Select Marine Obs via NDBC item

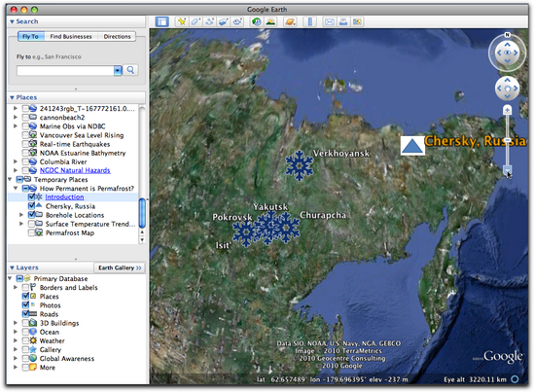click(x=73, y=126)
